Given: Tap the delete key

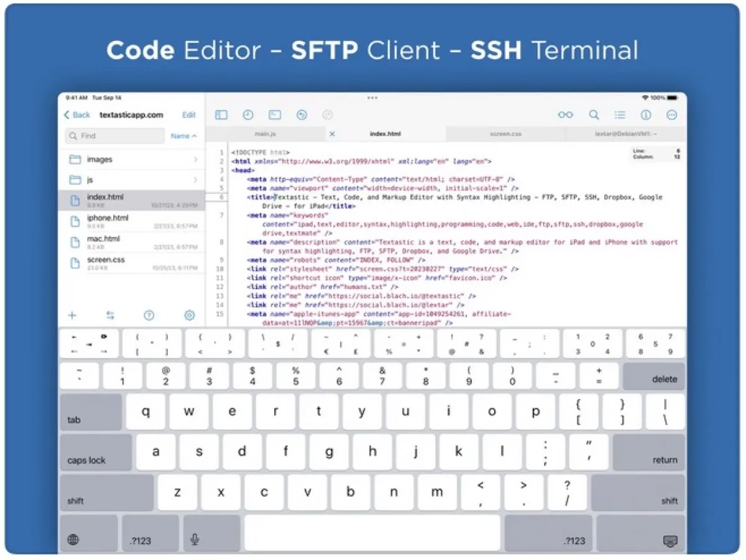Looking at the screenshot, I should pos(654,378).
